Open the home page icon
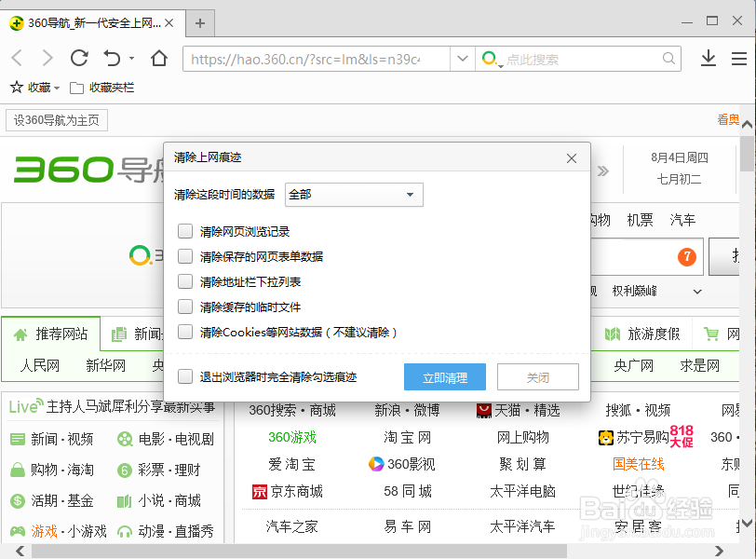Screen dimensions: 756x559 (x=158, y=59)
